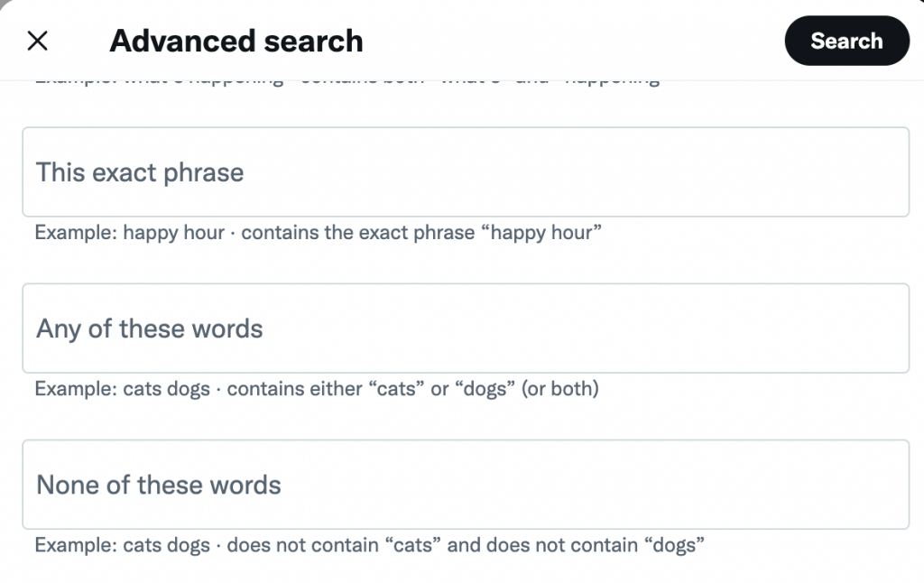Select the None of these words placeholder
Viewport: 924px width, 583px height.
(159, 485)
